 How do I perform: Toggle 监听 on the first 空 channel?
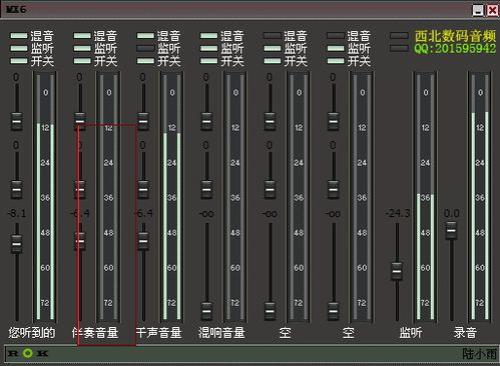pos(272,48)
